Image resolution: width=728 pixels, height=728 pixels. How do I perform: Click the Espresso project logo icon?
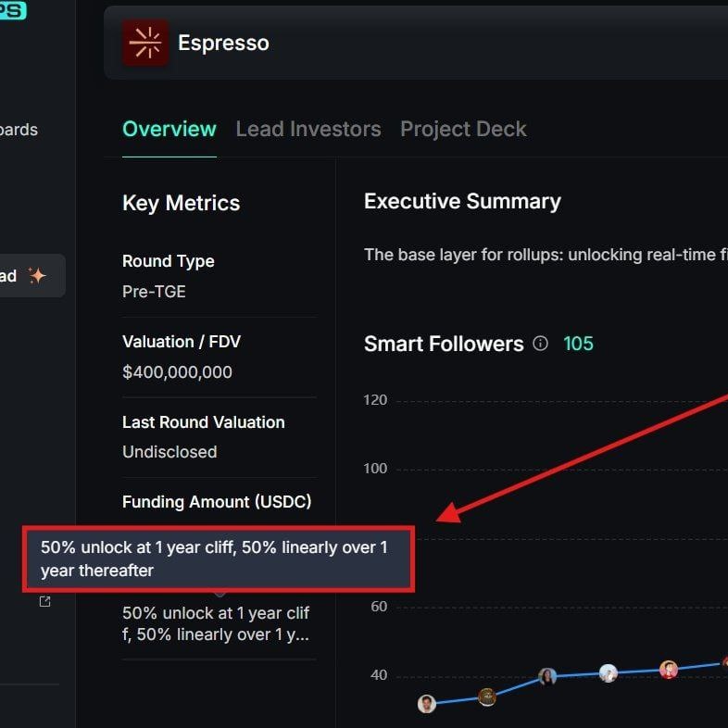click(145, 43)
